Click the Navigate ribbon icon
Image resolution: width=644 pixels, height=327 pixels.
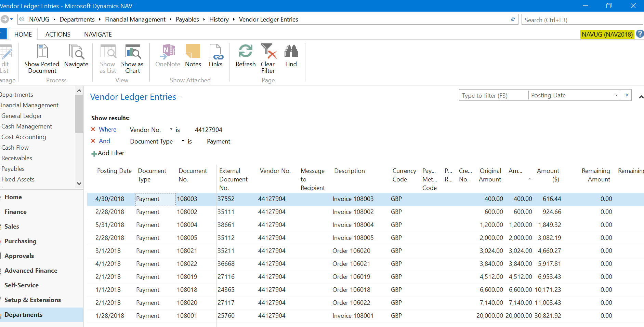coord(76,56)
